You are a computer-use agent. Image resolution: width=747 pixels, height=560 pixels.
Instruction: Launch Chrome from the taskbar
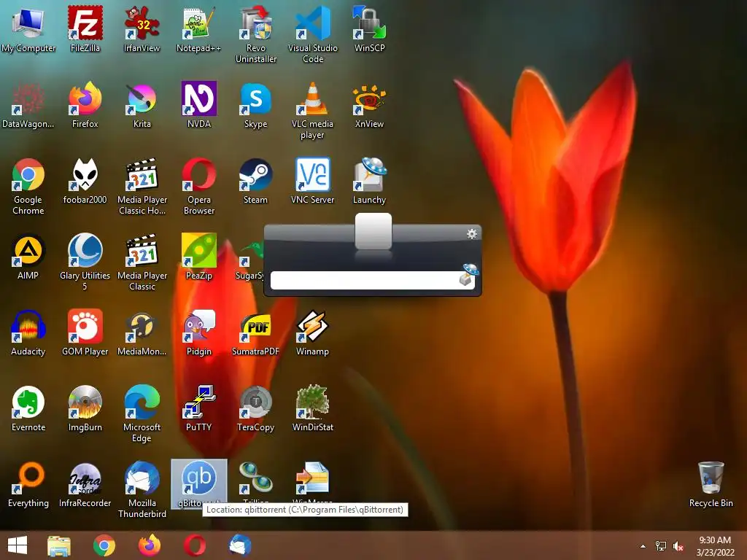coord(104,545)
